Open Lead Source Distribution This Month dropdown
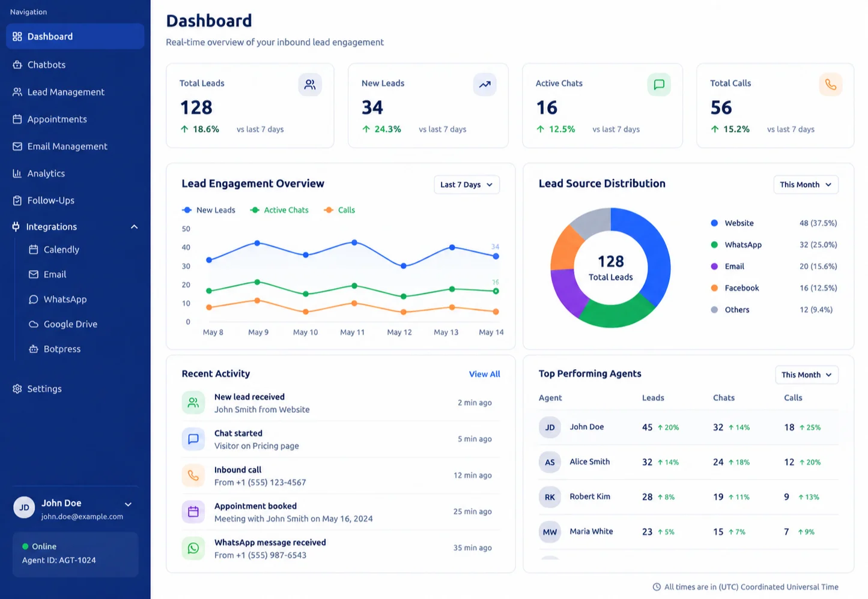The width and height of the screenshot is (868, 599). coord(806,185)
